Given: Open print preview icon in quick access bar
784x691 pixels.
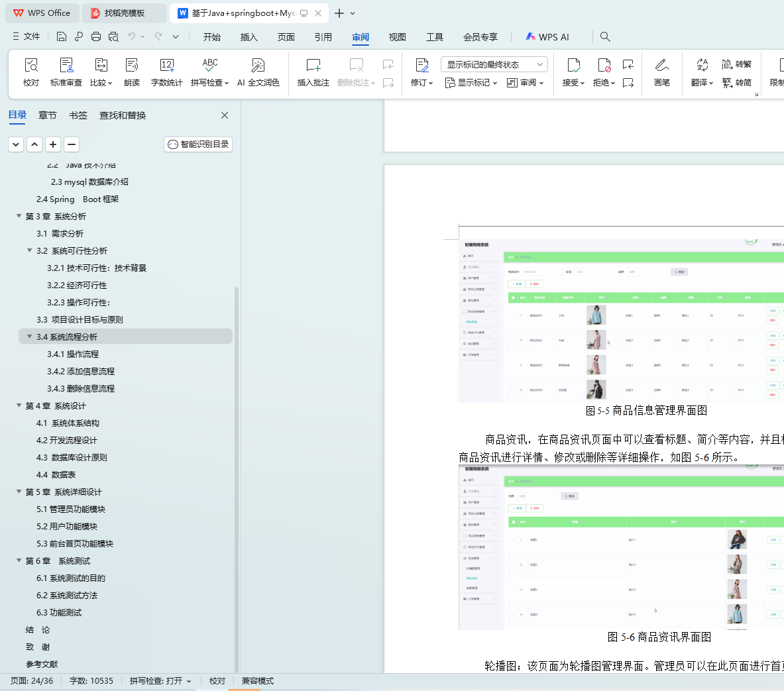Looking at the screenshot, I should tap(113, 36).
